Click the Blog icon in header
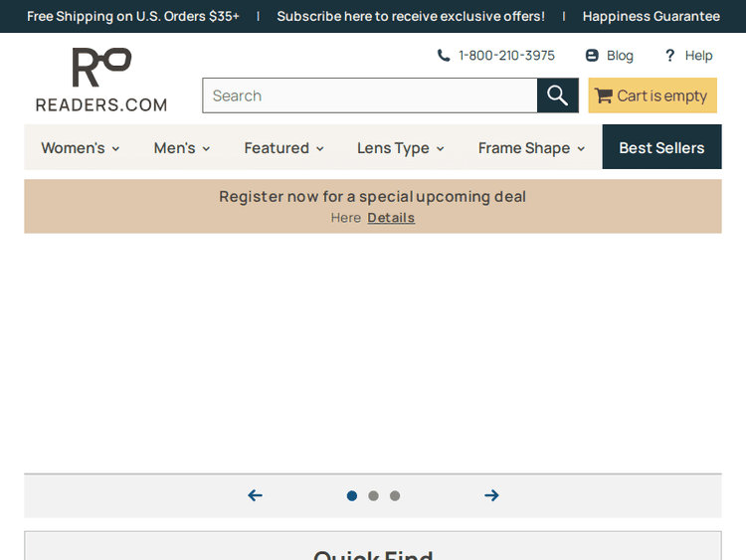 coord(592,56)
